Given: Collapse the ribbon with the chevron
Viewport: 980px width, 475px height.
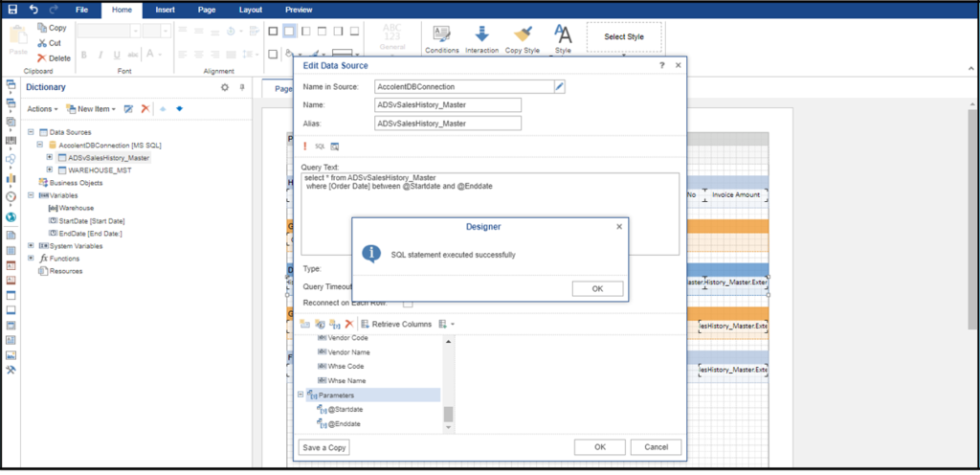Looking at the screenshot, I should [971, 69].
